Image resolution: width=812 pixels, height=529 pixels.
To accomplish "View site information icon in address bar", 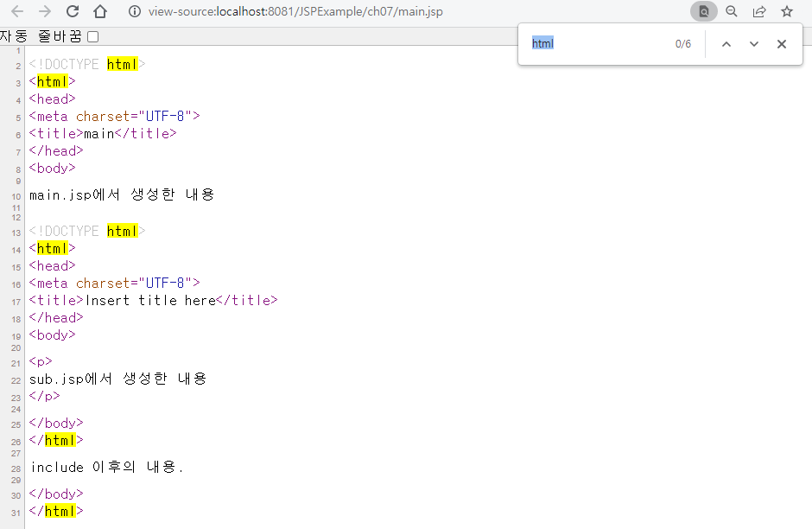I will pyautogui.click(x=135, y=11).
